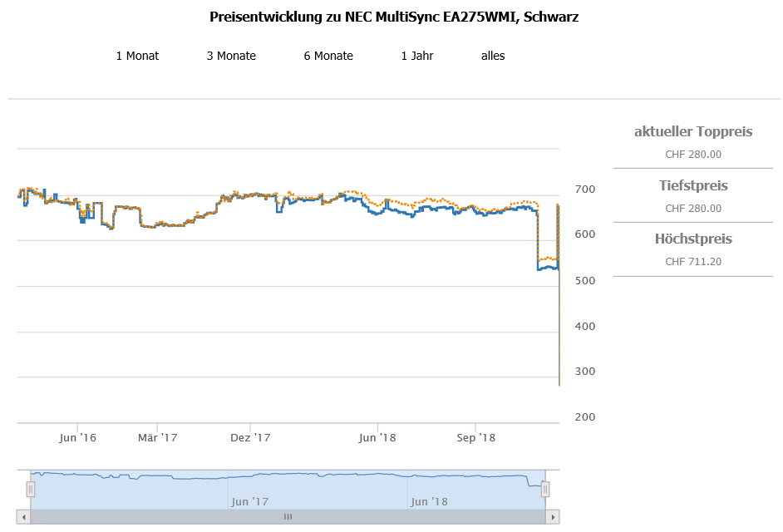Screen dimensions: 783x532
Task: Click the navigator scrollbar right arrow
Action: coord(552,516)
